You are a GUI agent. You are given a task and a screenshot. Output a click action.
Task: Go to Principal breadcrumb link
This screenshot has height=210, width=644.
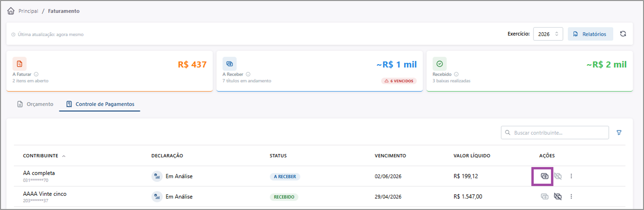click(28, 11)
